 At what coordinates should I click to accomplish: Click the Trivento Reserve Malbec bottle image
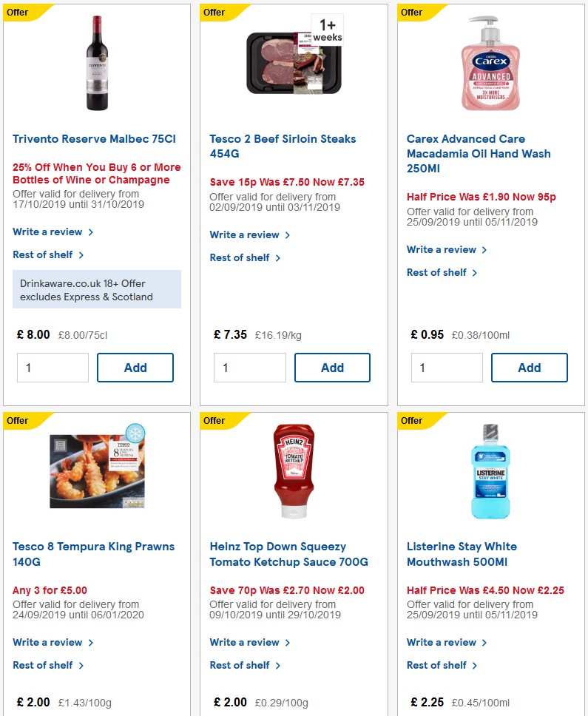pos(96,63)
